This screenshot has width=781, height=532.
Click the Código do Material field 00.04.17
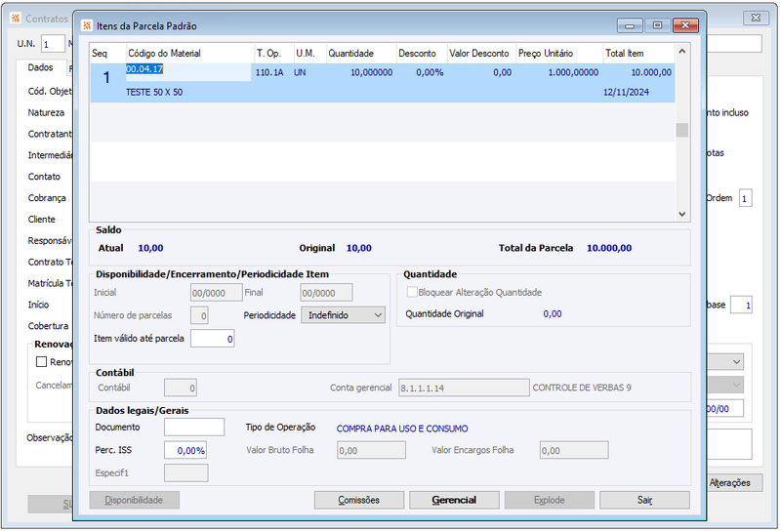click(x=188, y=72)
